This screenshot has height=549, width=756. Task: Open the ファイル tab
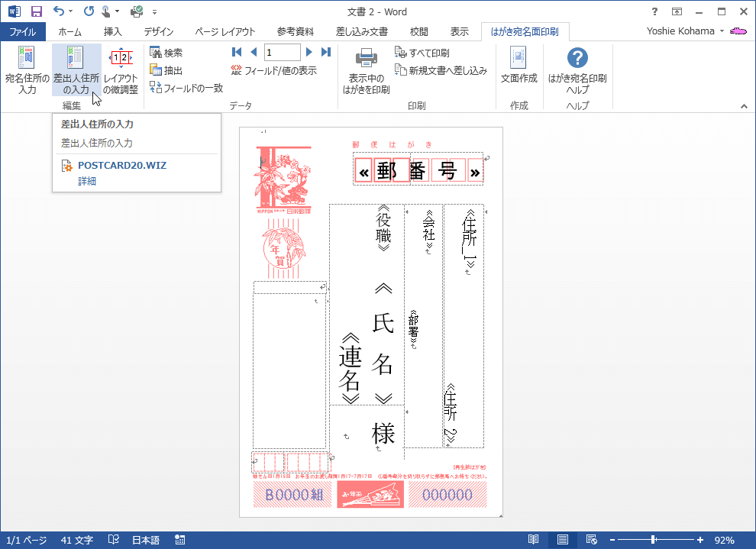click(23, 32)
